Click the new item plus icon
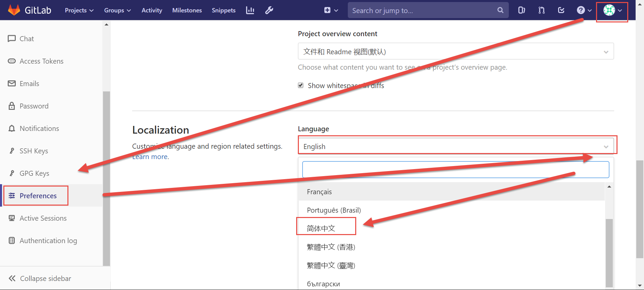This screenshot has width=644, height=290. pyautogui.click(x=331, y=10)
